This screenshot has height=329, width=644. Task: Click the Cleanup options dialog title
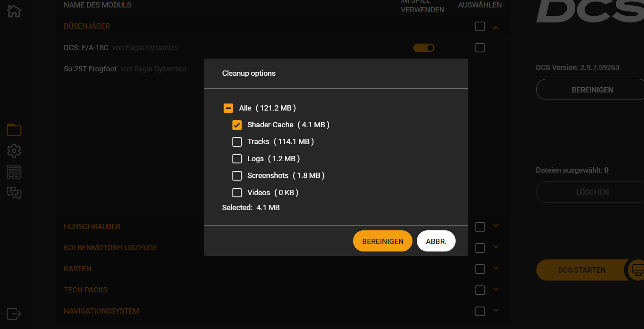pyautogui.click(x=249, y=73)
